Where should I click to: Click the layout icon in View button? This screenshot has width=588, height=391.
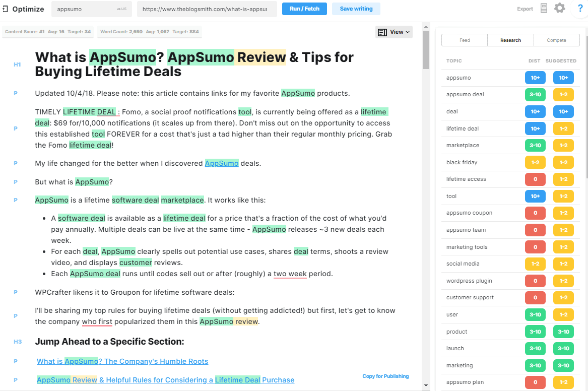(x=382, y=32)
